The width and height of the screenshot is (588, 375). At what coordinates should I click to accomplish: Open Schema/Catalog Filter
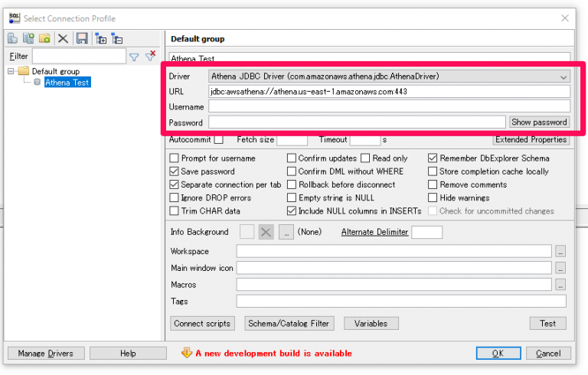click(289, 323)
